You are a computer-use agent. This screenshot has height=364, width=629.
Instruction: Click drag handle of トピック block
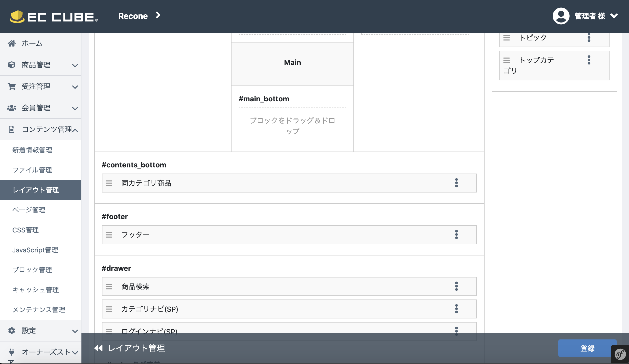tap(506, 38)
